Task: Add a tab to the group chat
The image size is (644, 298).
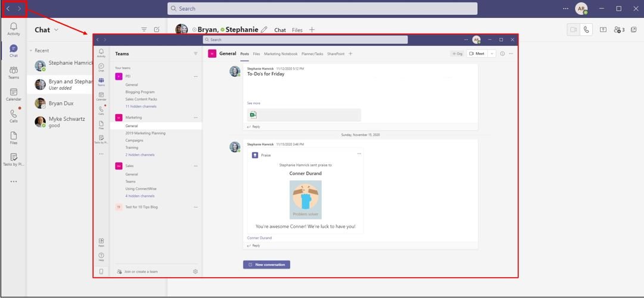Action: 312,30
